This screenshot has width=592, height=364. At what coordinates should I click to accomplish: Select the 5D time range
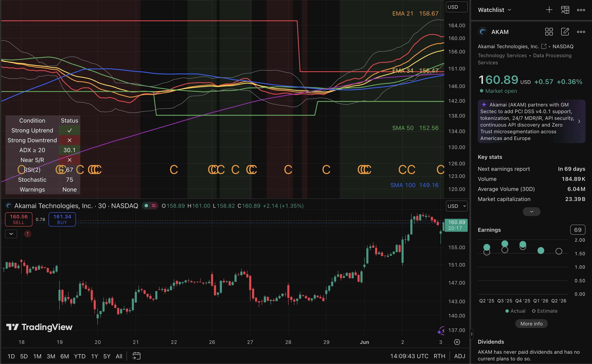click(x=24, y=356)
